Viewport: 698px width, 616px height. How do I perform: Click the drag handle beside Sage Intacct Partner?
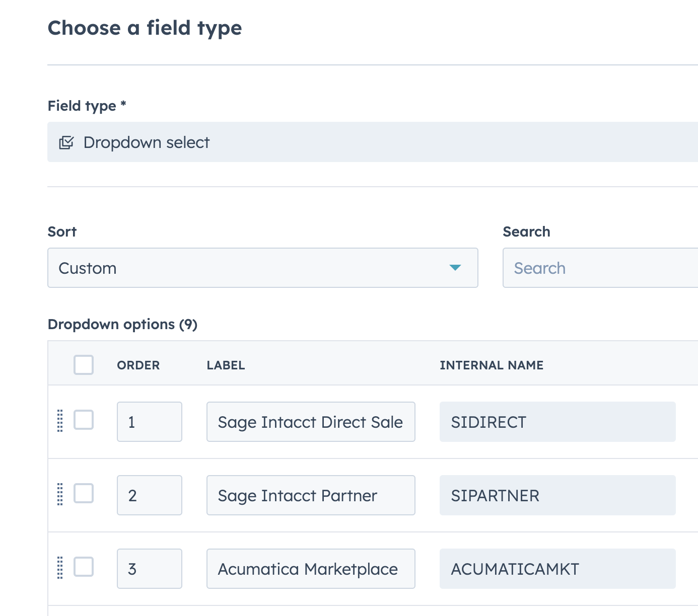[60, 495]
